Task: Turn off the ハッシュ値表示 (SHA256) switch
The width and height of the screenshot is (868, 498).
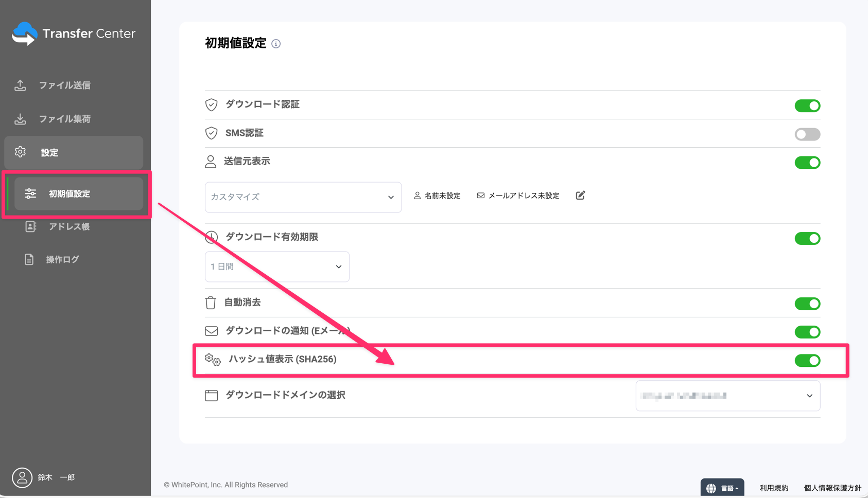Action: coord(807,361)
